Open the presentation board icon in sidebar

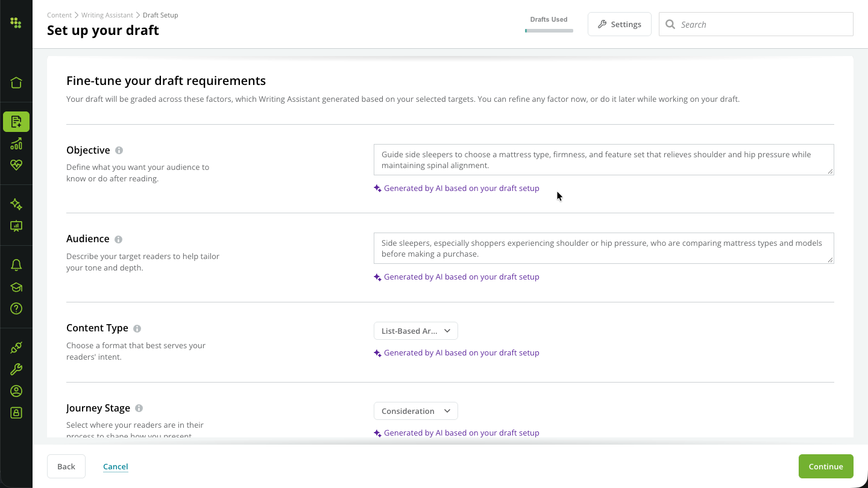[x=16, y=226]
